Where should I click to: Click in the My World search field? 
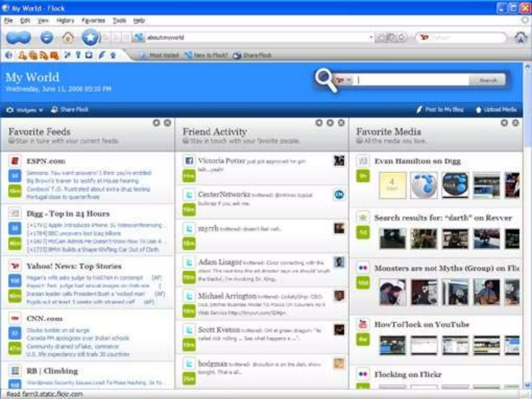[413, 80]
